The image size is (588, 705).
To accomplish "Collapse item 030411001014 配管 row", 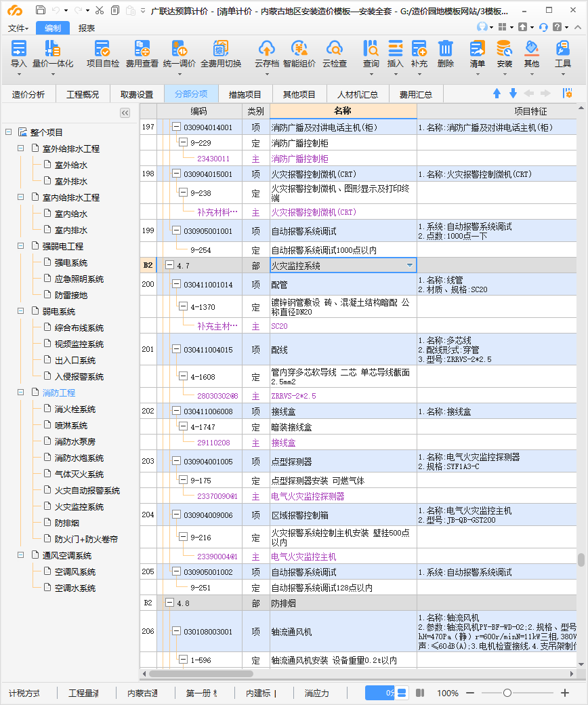I will coord(176,285).
